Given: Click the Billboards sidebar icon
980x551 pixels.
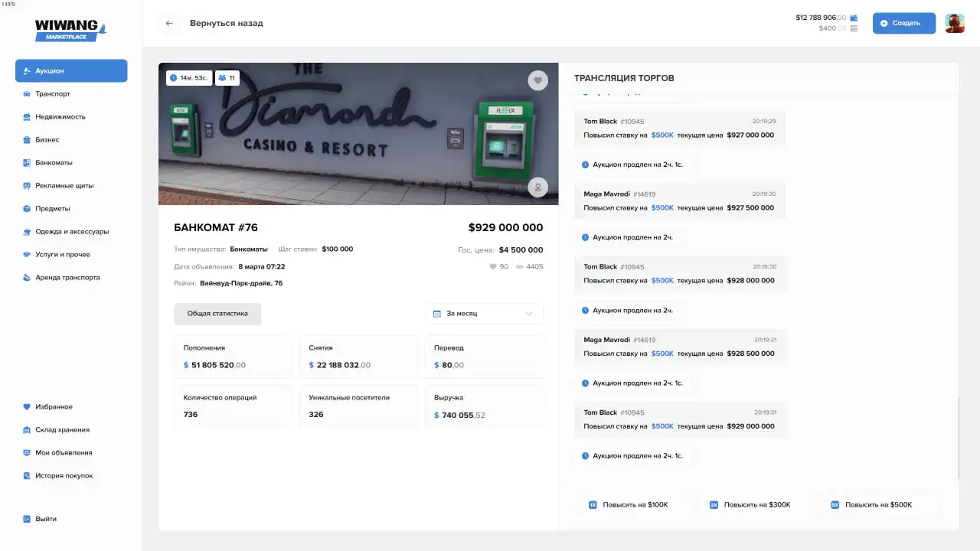Looking at the screenshot, I should coord(27,186).
